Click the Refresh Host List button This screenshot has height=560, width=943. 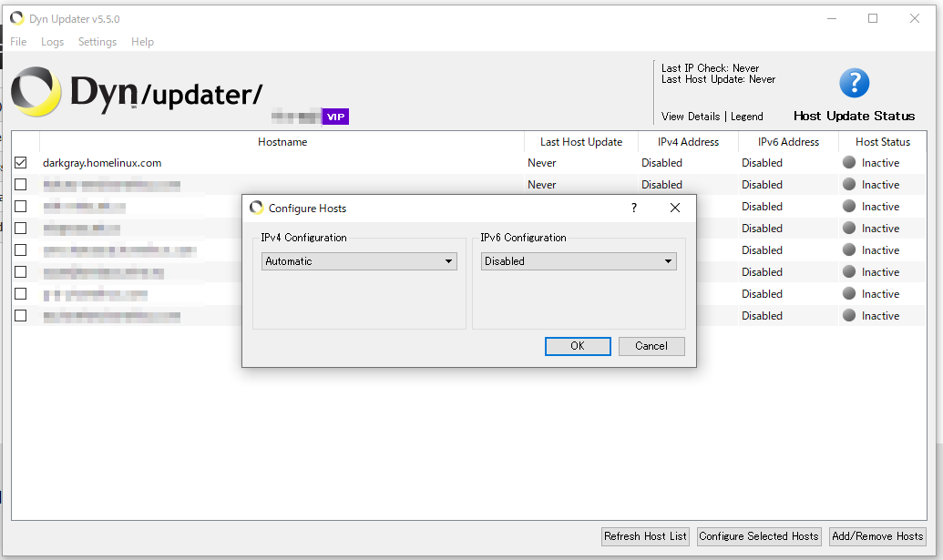pos(645,536)
